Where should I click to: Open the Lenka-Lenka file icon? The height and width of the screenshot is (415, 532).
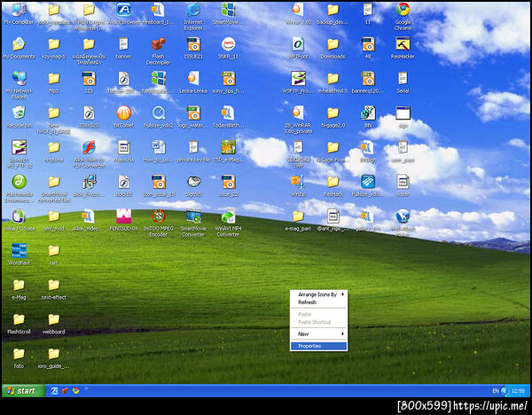coord(193,82)
